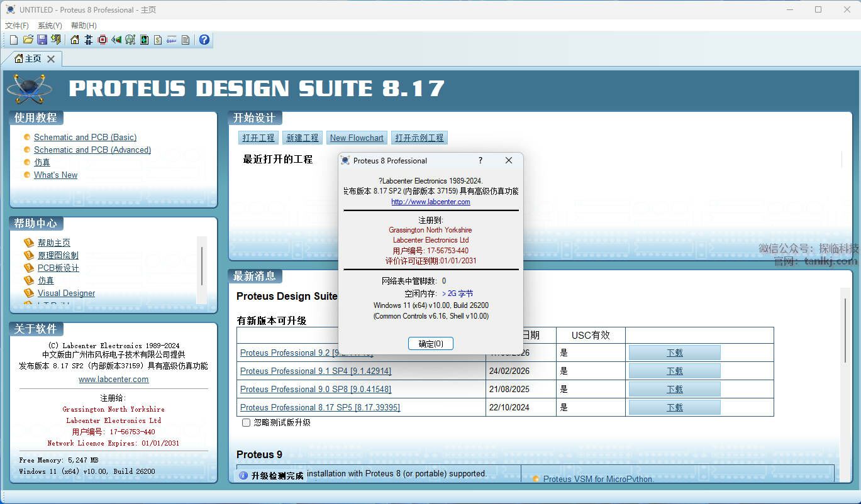Click the 打开示例工程 button
Screen dimensions: 861x504
(x=419, y=138)
